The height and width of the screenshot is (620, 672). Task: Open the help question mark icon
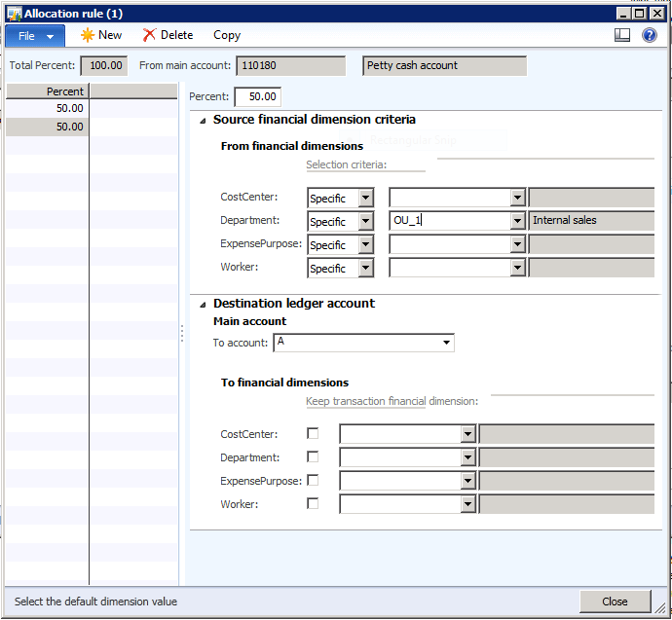650,35
